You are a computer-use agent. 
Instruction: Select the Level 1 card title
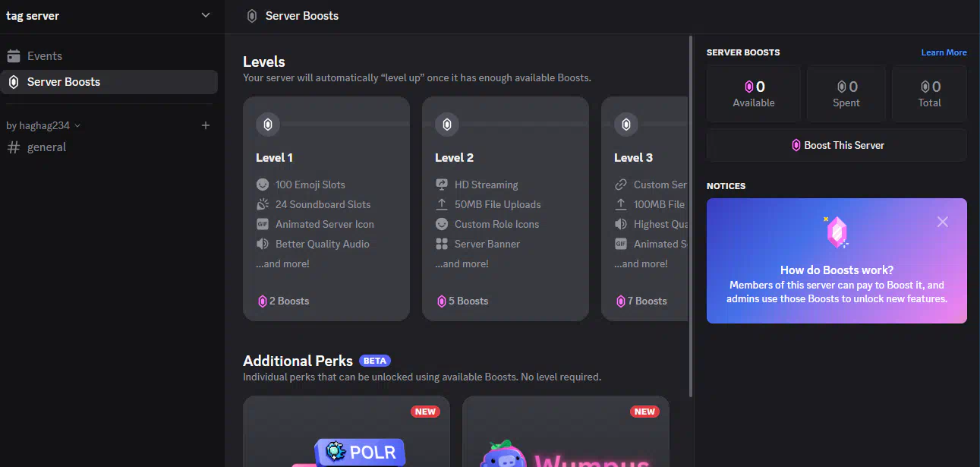(275, 158)
